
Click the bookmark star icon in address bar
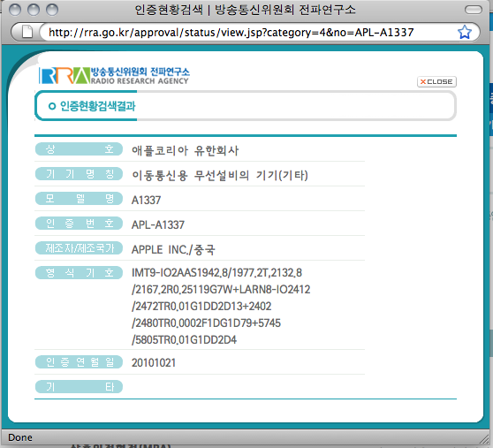tap(465, 32)
